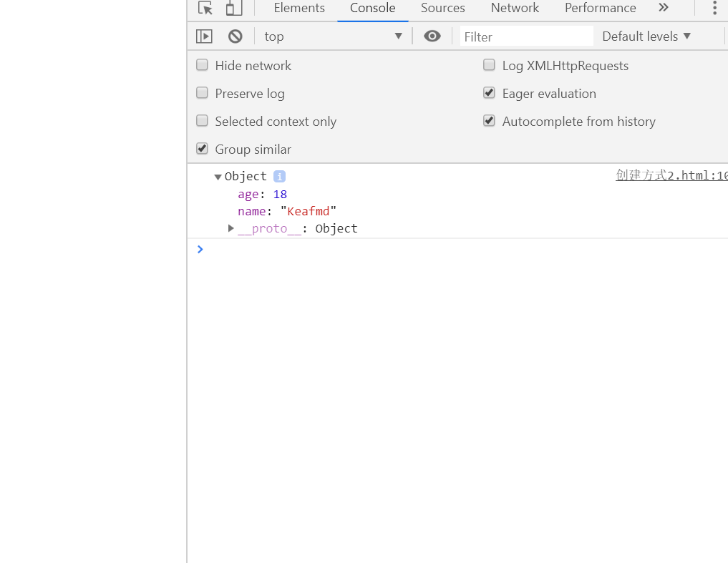728x563 pixels.
Task: Uncheck Autocomplete from history option
Action: click(x=489, y=121)
